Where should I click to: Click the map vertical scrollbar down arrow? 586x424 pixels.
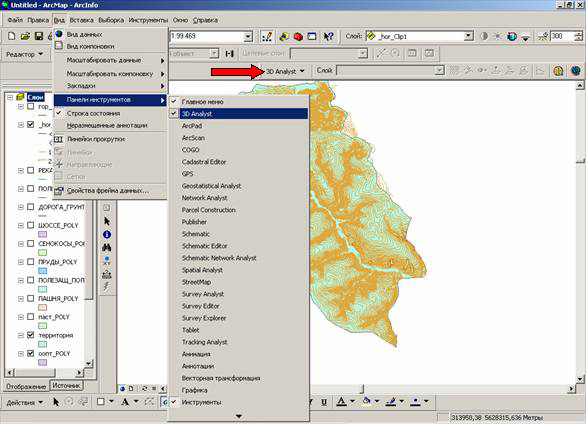tap(580, 379)
